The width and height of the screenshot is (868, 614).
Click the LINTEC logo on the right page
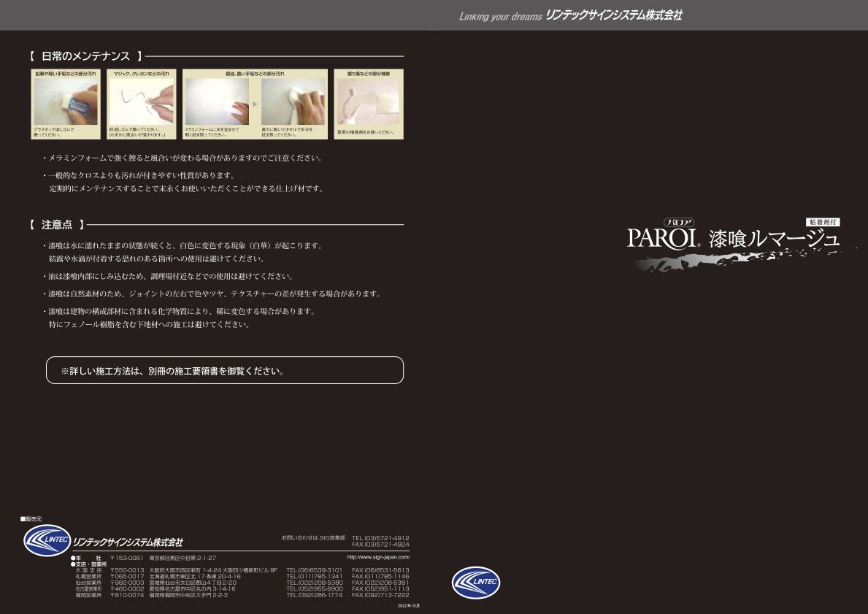pos(476,583)
